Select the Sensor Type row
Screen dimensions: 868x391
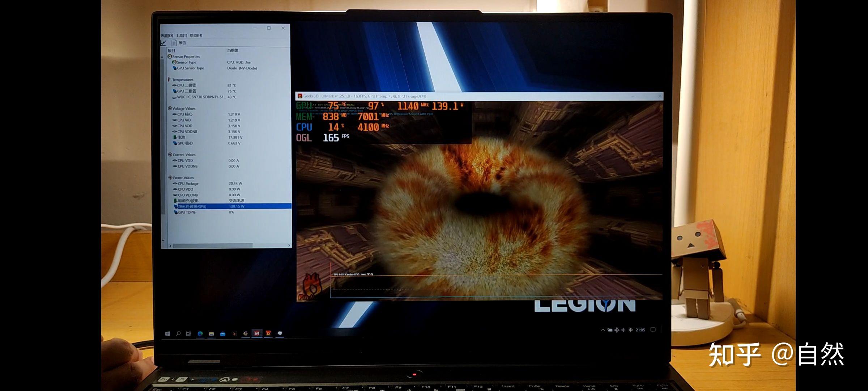click(228, 62)
